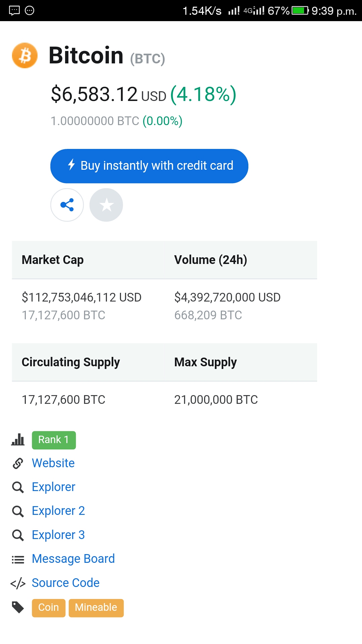Open the Website link

pos(53,463)
